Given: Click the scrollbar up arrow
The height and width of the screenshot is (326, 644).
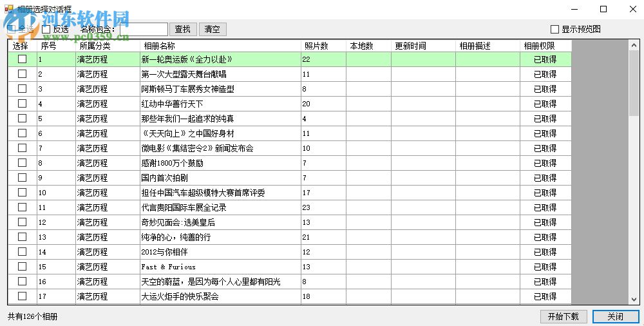Looking at the screenshot, I should 633,46.
